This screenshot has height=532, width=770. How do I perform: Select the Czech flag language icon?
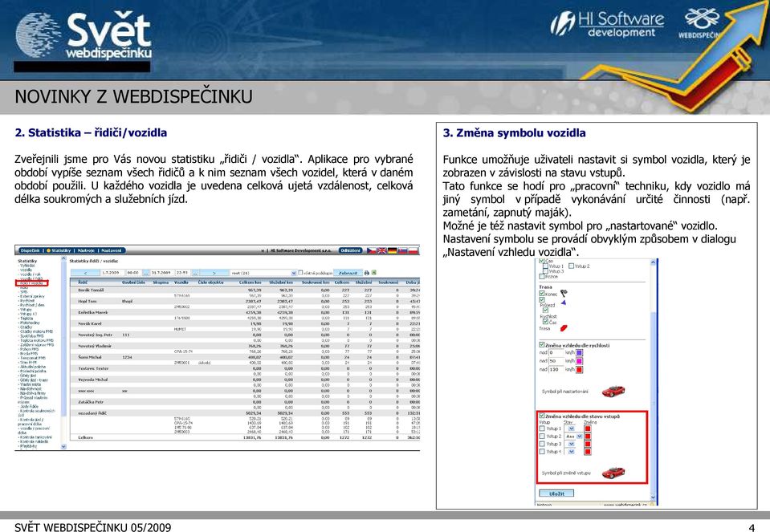pyautogui.click(x=372, y=250)
